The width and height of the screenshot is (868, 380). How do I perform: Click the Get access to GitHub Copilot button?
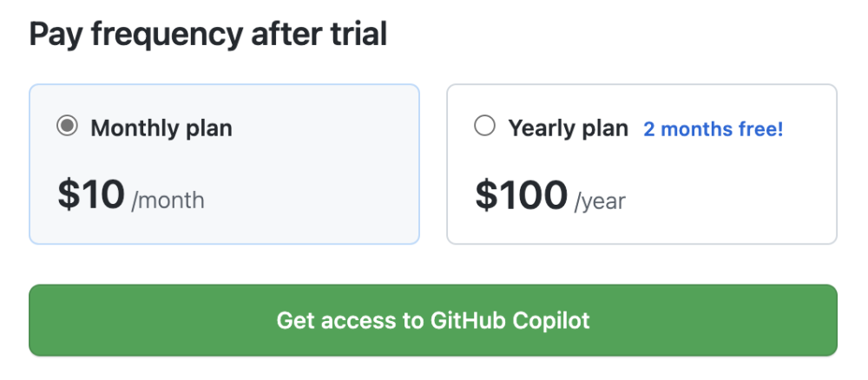tap(432, 320)
